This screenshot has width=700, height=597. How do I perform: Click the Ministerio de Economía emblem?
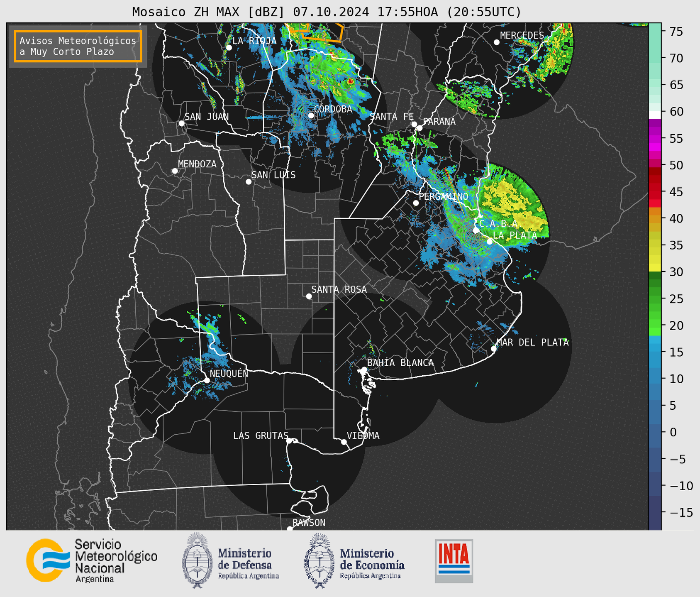[x=319, y=560]
